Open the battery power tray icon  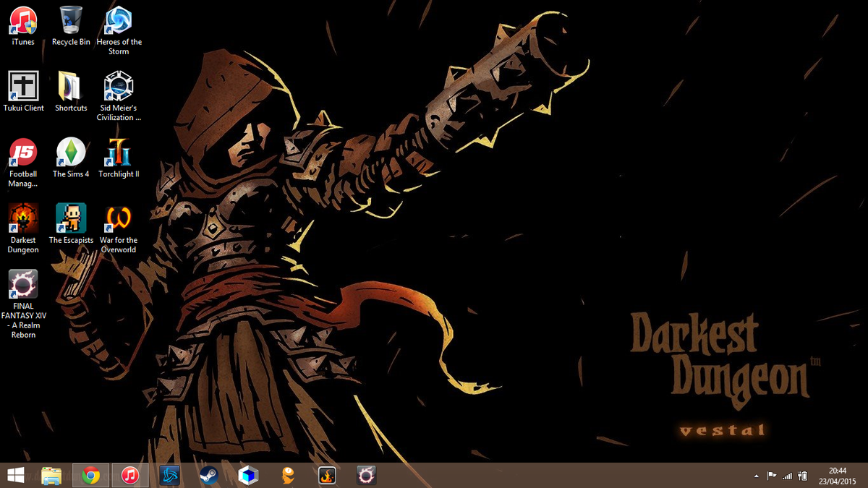click(802, 476)
